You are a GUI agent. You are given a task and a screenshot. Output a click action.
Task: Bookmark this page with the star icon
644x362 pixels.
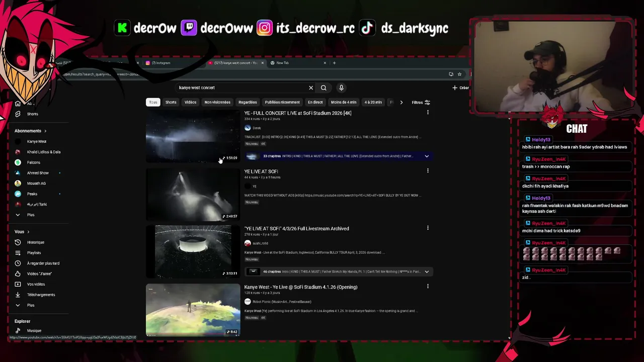[459, 74]
